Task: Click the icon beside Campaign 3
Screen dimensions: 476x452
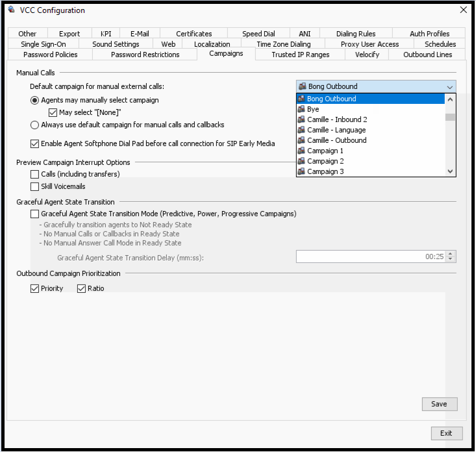Action: (301, 171)
